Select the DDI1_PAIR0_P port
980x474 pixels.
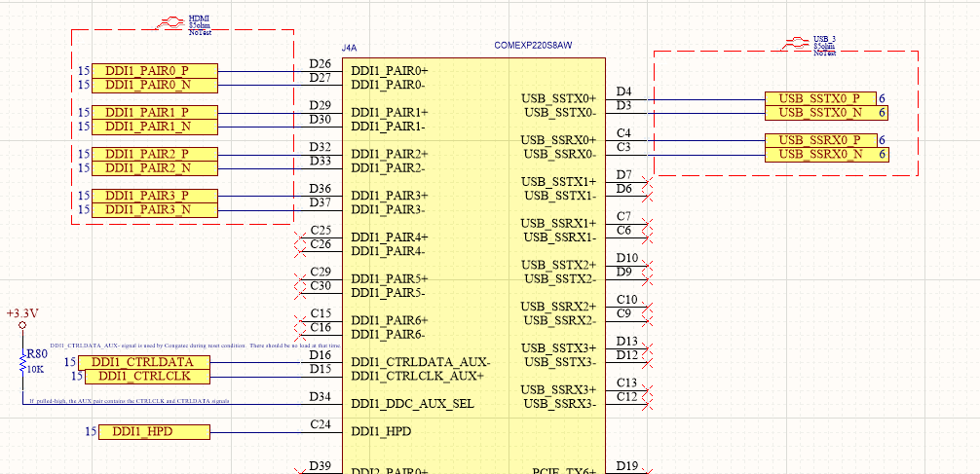tap(154, 71)
